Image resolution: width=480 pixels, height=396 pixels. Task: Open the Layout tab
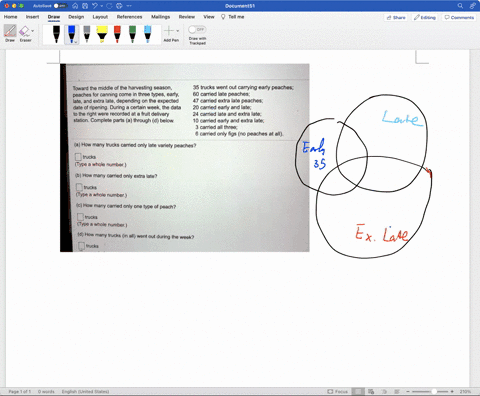click(100, 17)
